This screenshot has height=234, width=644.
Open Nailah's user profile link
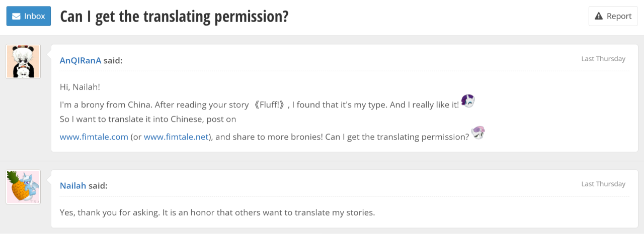tap(73, 186)
